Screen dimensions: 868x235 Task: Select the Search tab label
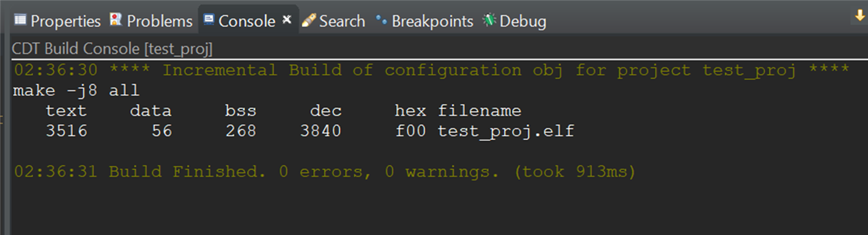342,21
